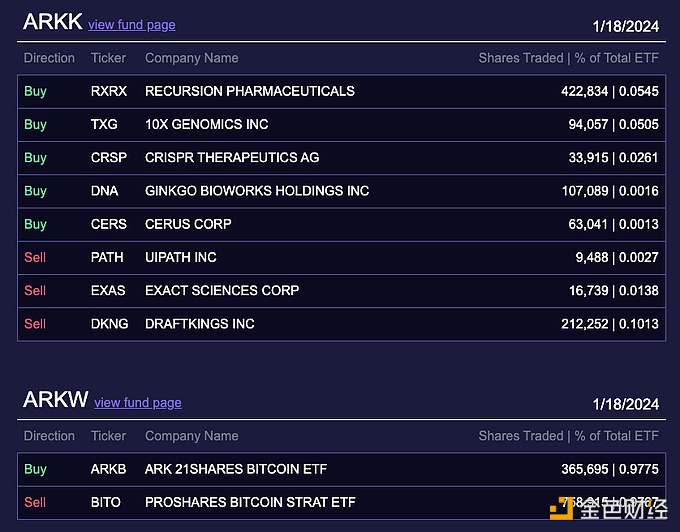The image size is (680, 532).
Task: Select PROSHARES BITCOIN STRAT ETF name
Action: 250,502
